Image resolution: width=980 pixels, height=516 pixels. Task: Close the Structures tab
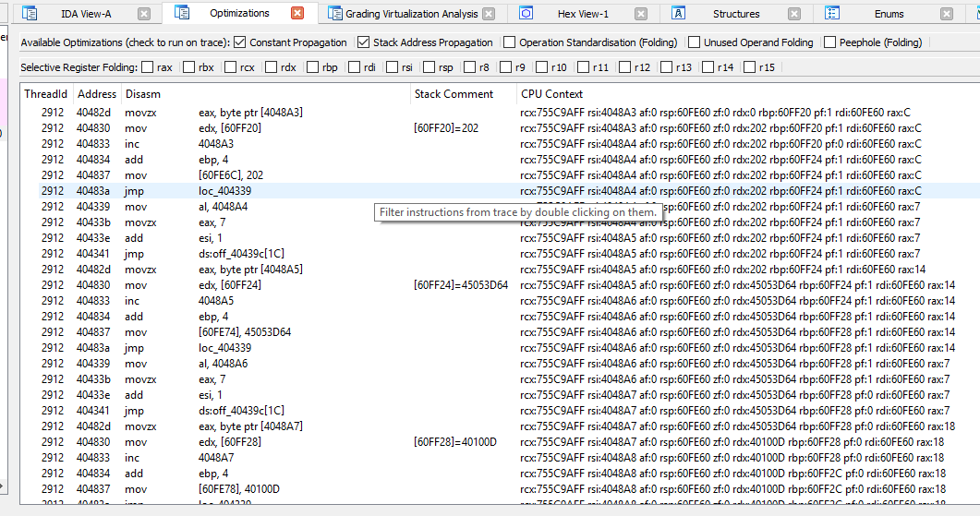click(x=793, y=14)
